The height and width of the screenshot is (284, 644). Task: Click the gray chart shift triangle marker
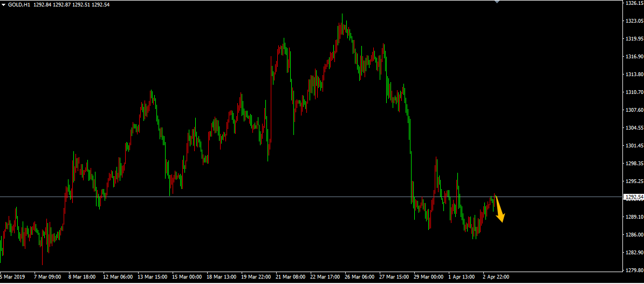coord(497,2)
